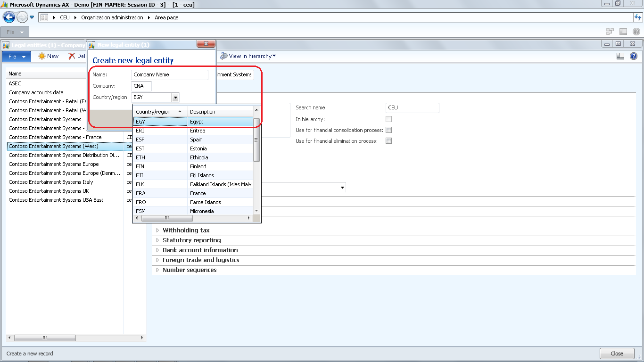Select Faroe Islands from the country list
This screenshot has height=362, width=644.
click(193, 202)
